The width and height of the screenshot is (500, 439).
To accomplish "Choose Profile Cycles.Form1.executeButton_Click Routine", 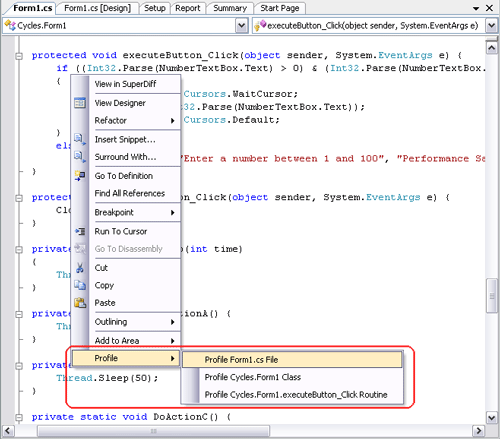I will pos(292,395).
